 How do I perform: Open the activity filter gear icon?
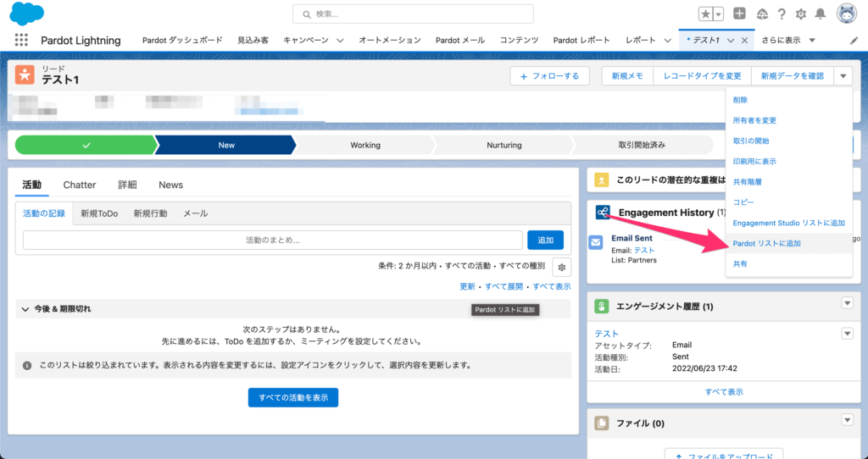click(562, 267)
